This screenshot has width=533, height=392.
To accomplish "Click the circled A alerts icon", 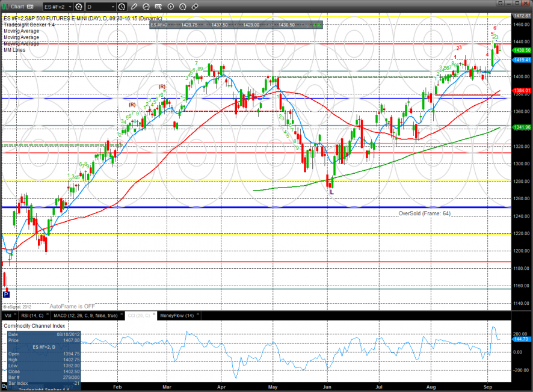I will pos(183,7).
